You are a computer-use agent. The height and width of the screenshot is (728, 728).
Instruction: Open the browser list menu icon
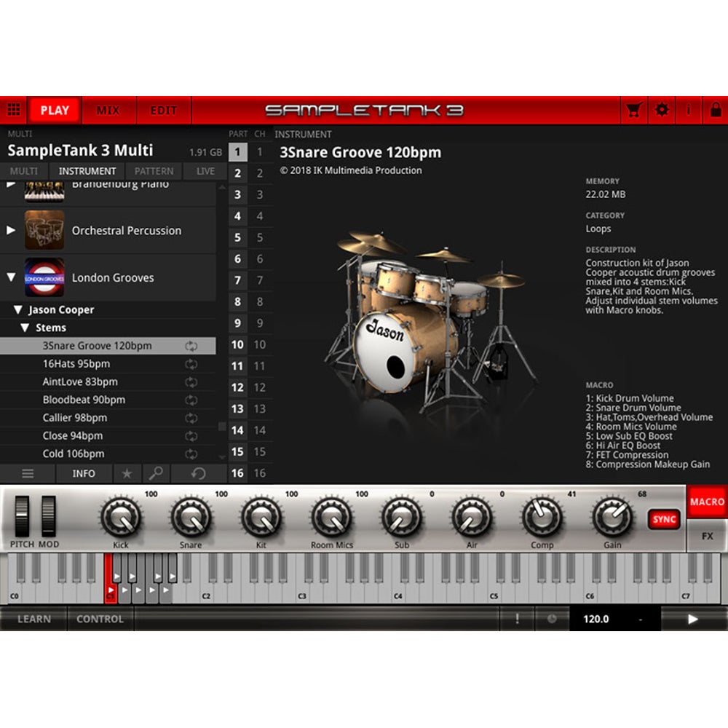tap(28, 474)
